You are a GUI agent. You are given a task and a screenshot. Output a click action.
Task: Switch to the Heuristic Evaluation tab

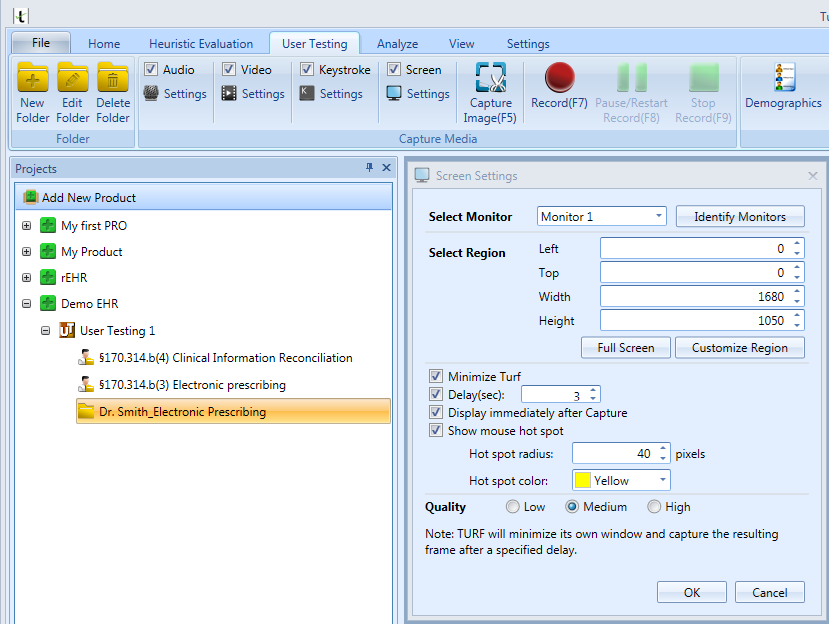201,44
